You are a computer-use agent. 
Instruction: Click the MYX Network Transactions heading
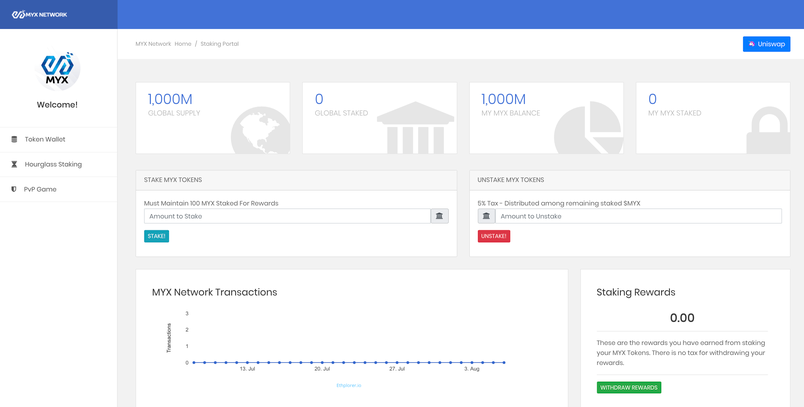click(x=214, y=292)
